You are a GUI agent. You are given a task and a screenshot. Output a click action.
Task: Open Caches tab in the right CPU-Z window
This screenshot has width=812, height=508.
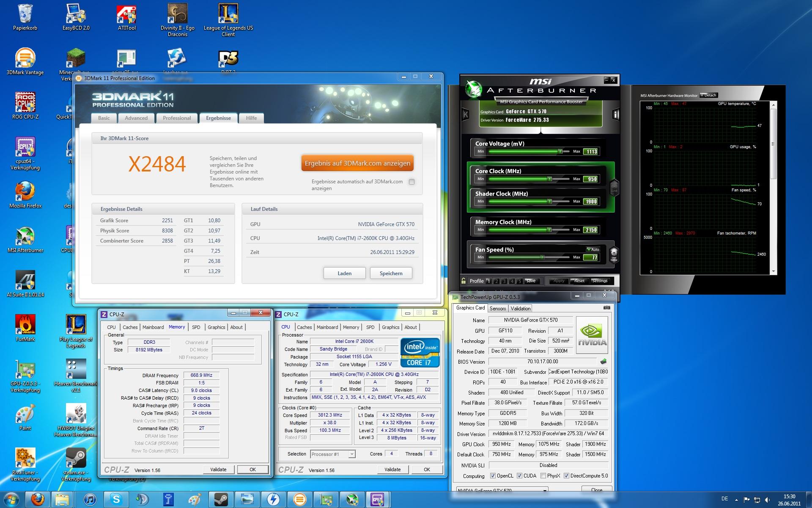304,327
